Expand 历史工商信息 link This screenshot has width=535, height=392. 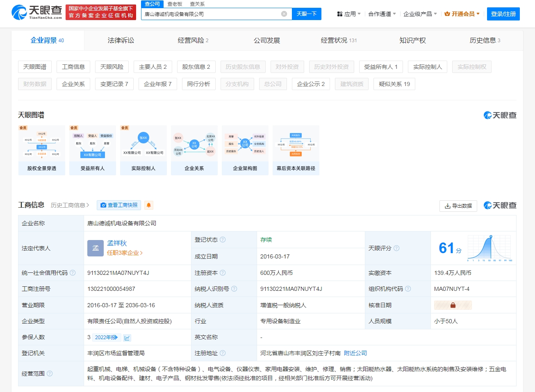tap(70, 205)
